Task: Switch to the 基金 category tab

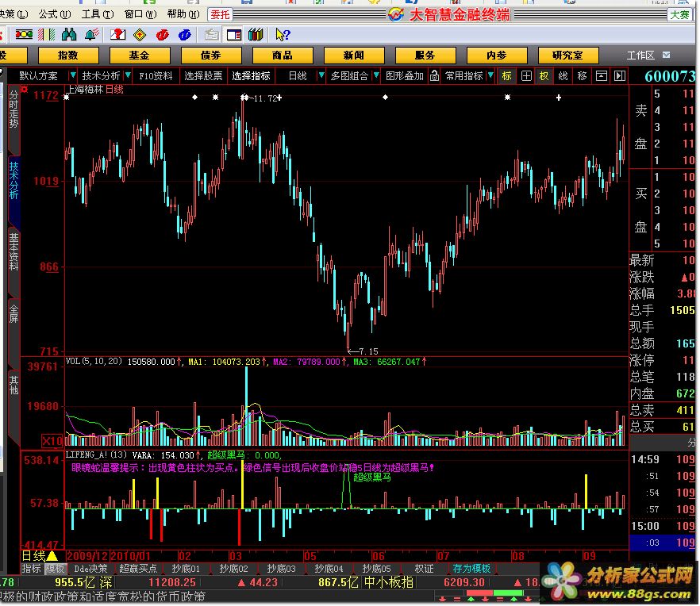Action: tap(140, 56)
